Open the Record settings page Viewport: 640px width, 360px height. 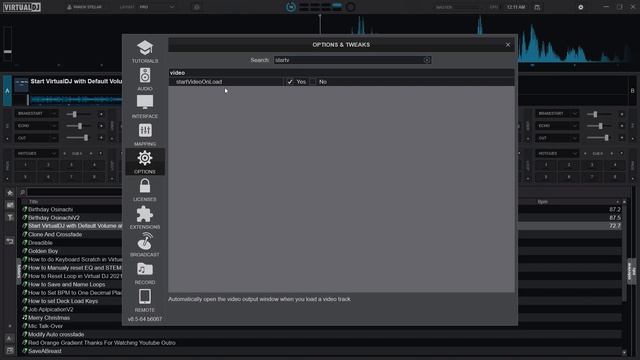click(145, 273)
